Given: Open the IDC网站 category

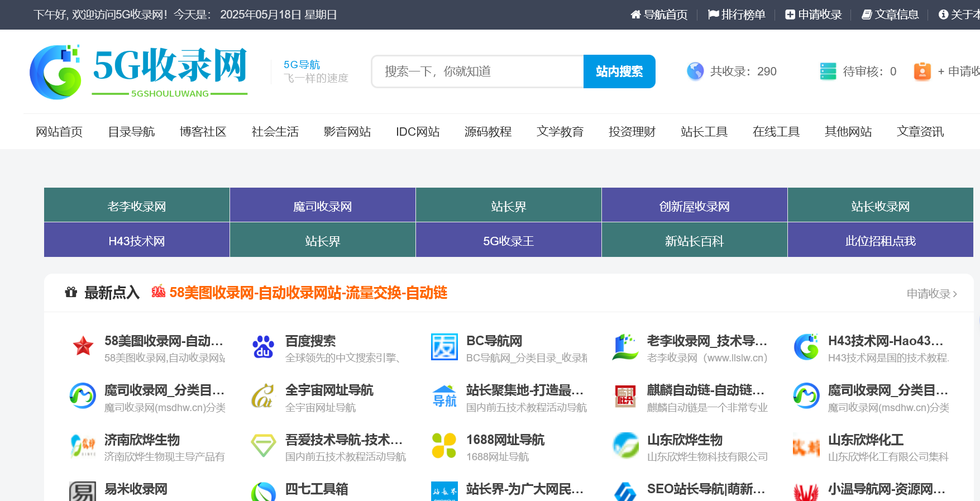Looking at the screenshot, I should click(x=418, y=132).
